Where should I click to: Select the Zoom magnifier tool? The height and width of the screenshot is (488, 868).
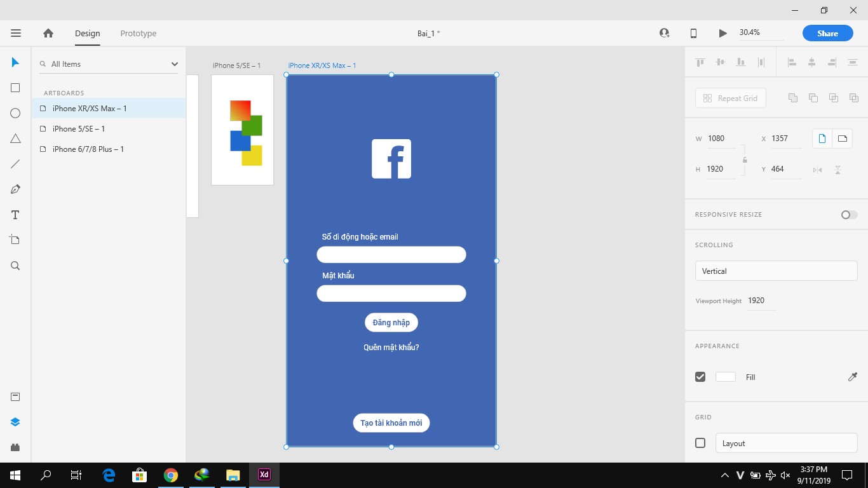pyautogui.click(x=15, y=266)
